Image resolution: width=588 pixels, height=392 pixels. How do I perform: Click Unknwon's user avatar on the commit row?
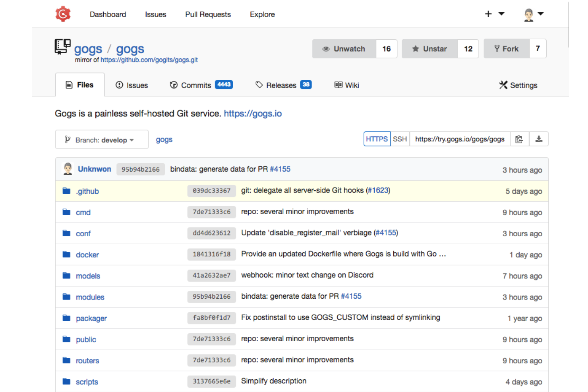68,169
